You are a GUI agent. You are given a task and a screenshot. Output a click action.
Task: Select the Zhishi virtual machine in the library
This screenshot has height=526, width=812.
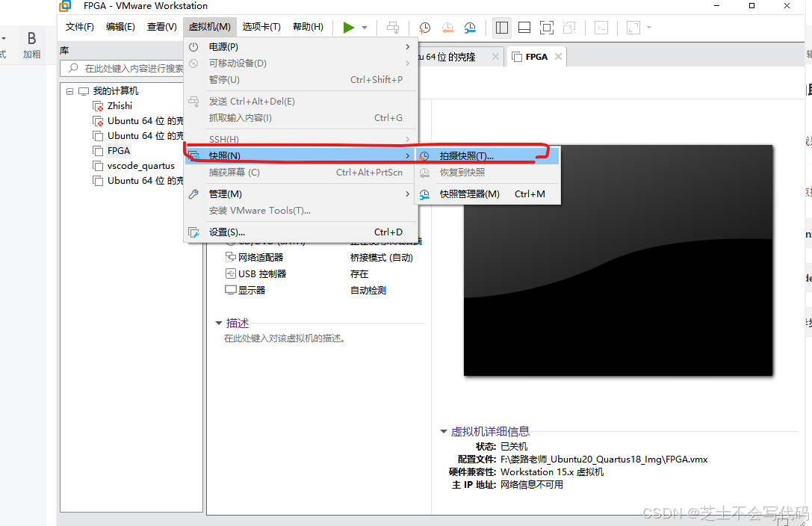pos(120,105)
